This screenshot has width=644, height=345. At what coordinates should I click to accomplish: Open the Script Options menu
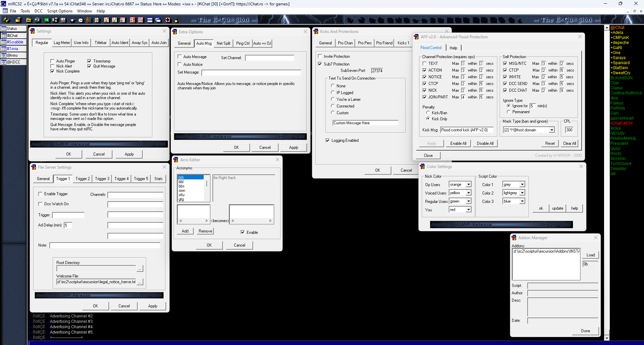tap(60, 11)
